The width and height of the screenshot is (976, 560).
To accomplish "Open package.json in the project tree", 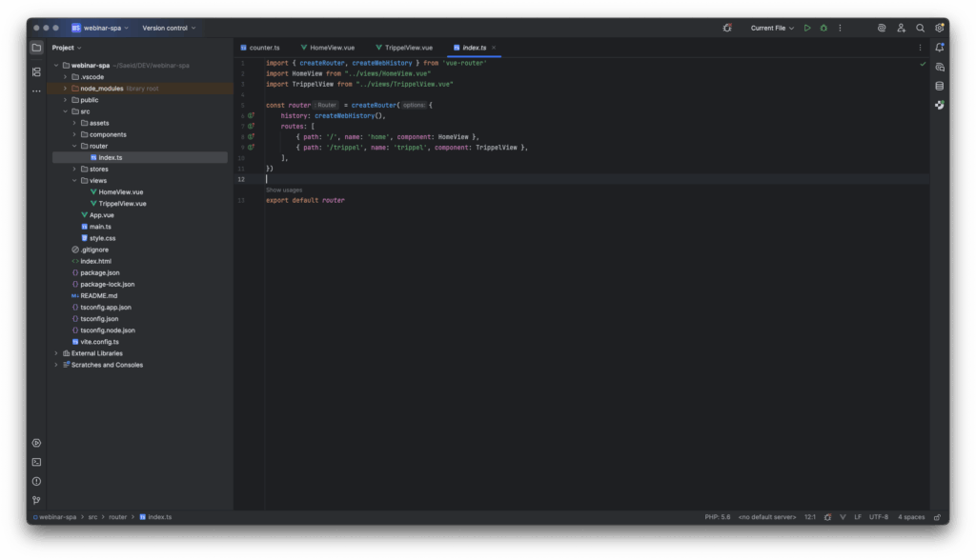I will click(99, 272).
